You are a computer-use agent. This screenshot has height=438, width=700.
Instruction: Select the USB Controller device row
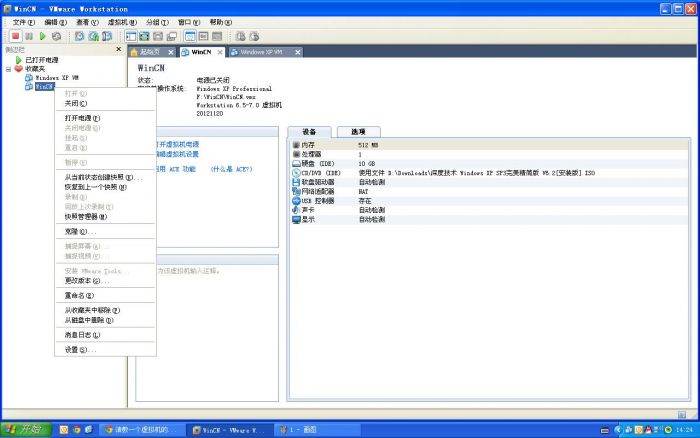489,201
